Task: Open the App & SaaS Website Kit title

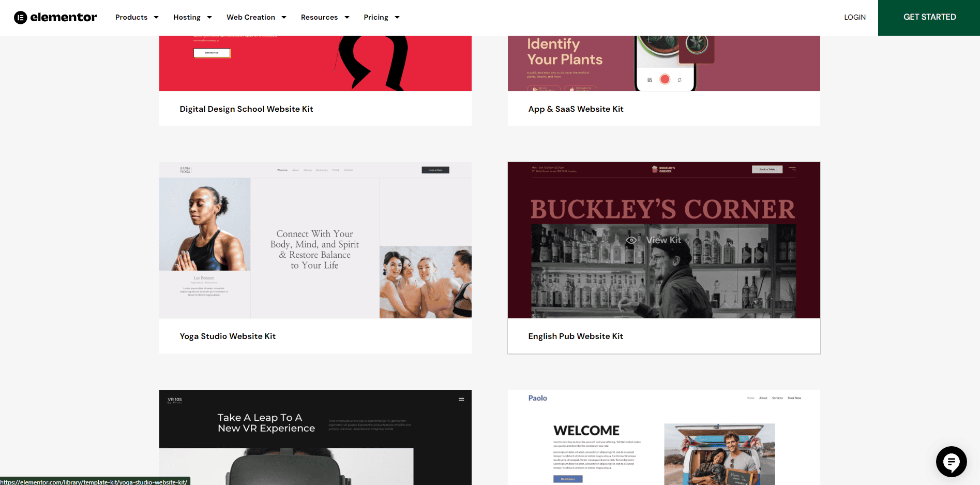Action: click(576, 109)
